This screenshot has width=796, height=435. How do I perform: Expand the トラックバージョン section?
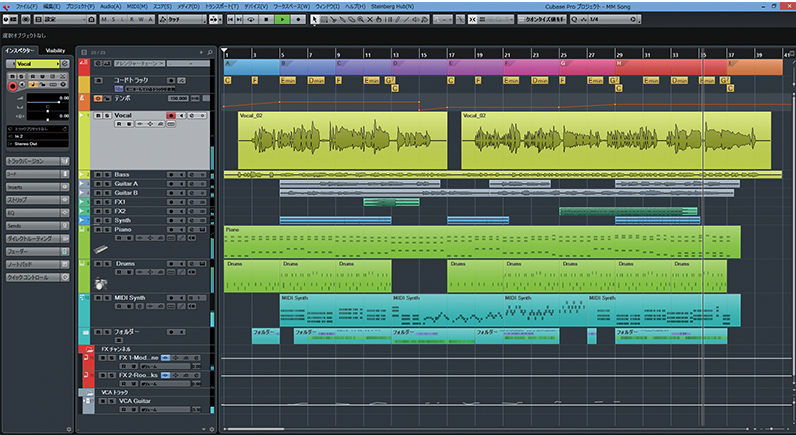coord(38,161)
